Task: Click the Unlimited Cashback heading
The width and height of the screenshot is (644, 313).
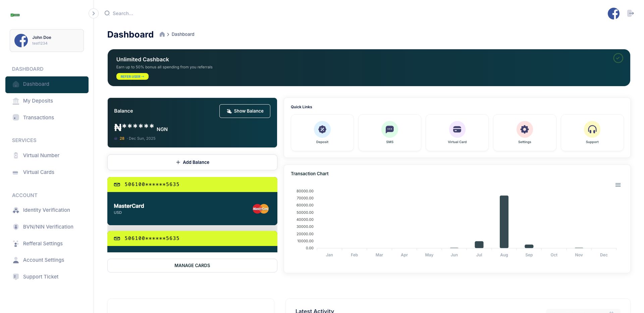Action: tap(143, 59)
